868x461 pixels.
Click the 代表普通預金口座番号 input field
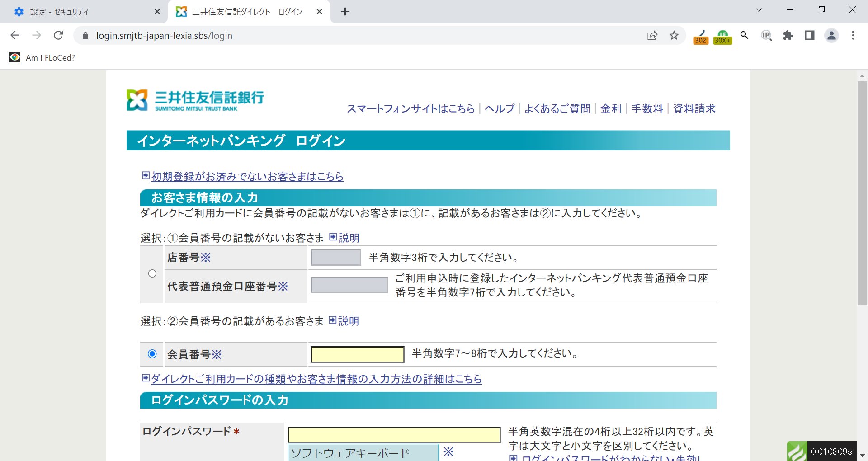[349, 285]
